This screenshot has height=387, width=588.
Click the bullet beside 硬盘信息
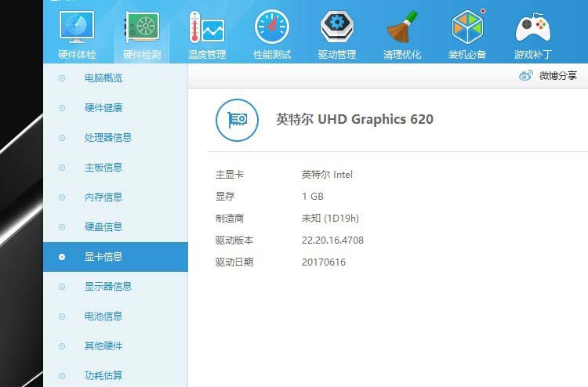[x=62, y=227]
